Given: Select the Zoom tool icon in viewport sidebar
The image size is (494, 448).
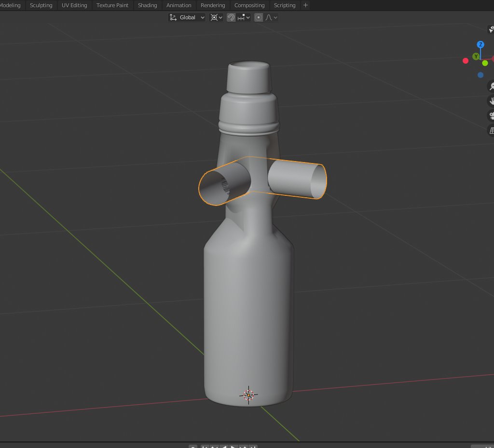Looking at the screenshot, I should [491, 86].
